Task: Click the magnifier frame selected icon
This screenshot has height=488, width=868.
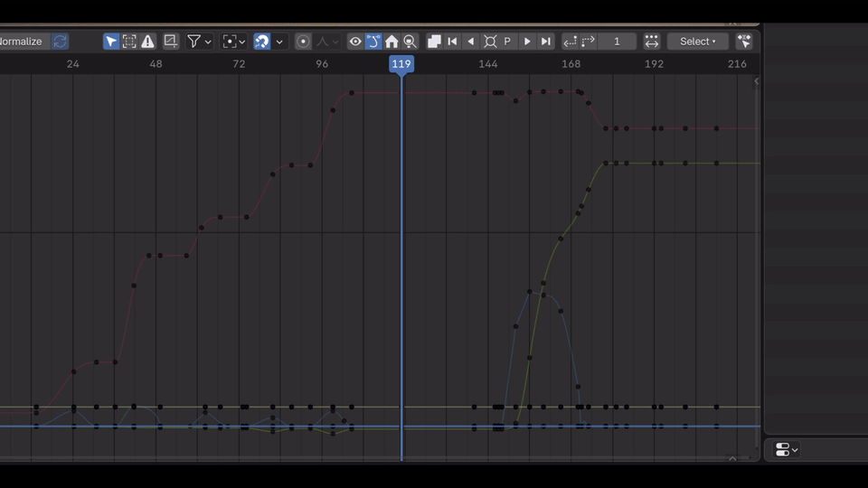Action: click(x=410, y=42)
